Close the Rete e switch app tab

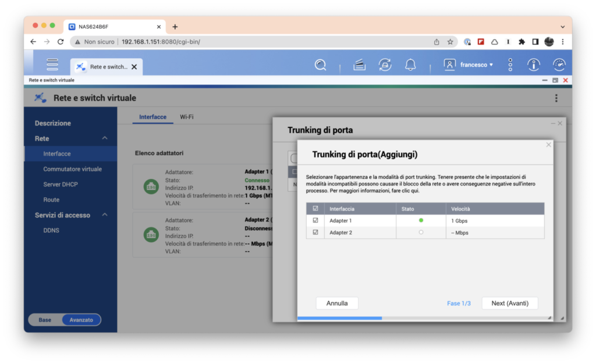pyautogui.click(x=134, y=67)
